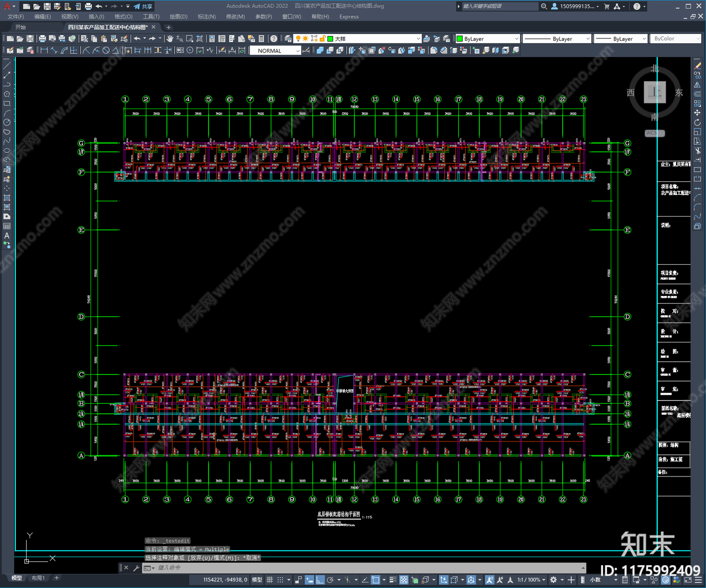
Task: Click the search magnifier in the title bar
Action: pyautogui.click(x=544, y=6)
